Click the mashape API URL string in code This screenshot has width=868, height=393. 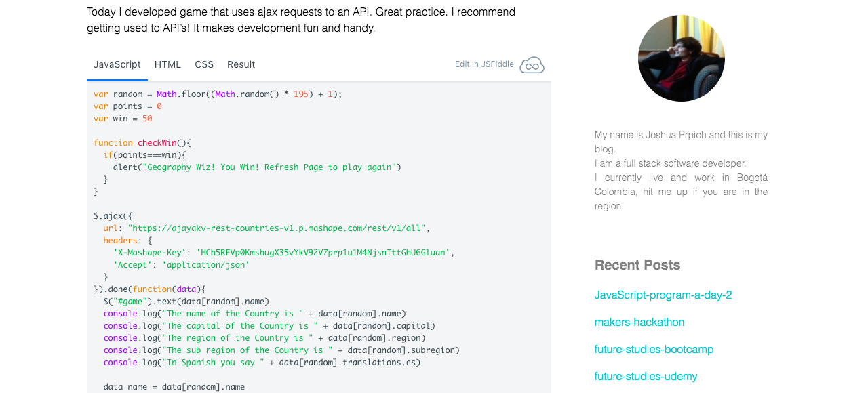pos(278,228)
